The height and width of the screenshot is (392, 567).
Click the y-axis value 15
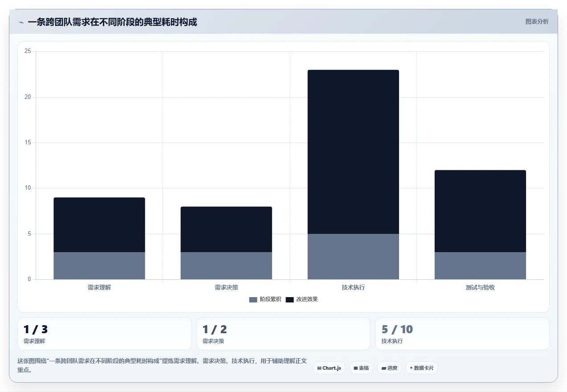point(28,143)
